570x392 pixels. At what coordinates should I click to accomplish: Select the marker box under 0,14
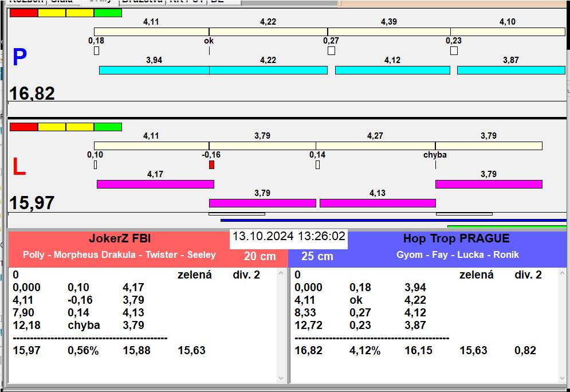click(x=318, y=164)
